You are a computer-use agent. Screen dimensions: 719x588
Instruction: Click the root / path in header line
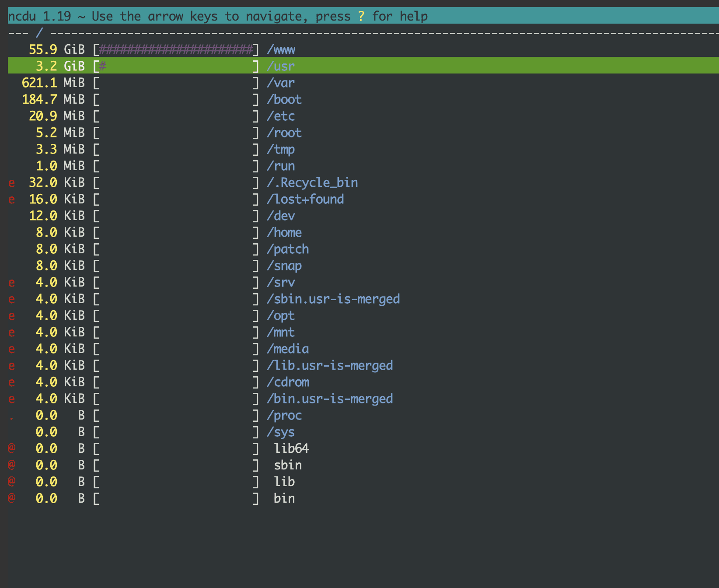(x=39, y=33)
